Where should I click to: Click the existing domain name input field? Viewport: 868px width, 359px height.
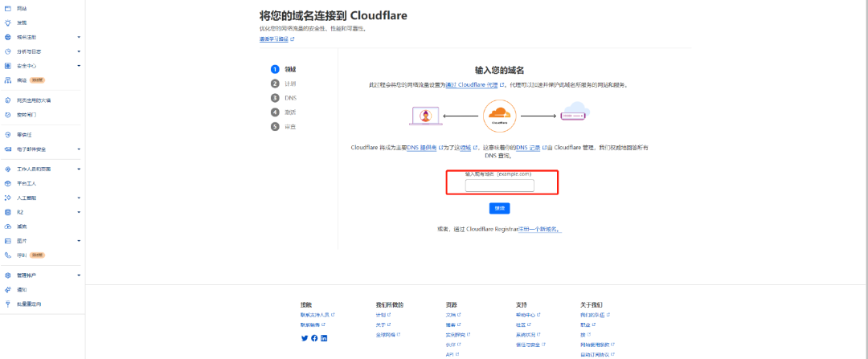coord(499,186)
